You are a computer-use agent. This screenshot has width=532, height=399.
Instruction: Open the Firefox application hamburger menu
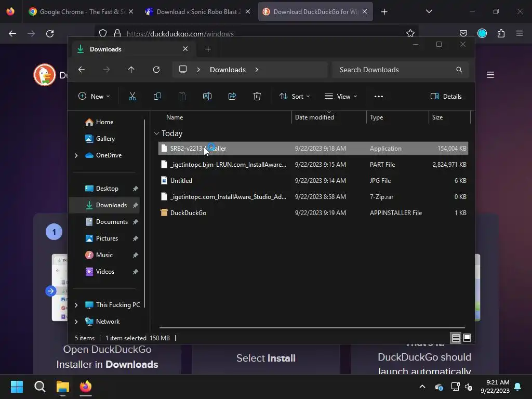click(520, 33)
